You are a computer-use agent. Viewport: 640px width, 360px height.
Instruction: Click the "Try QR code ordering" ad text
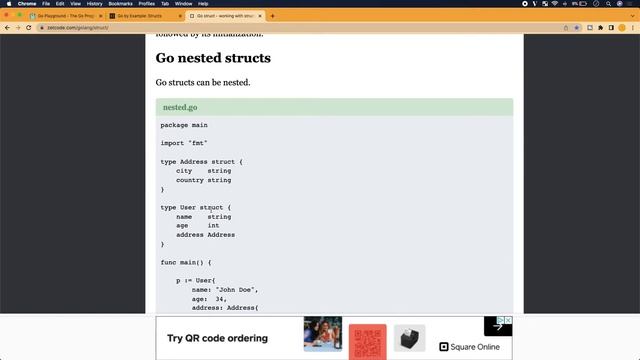tap(218, 338)
